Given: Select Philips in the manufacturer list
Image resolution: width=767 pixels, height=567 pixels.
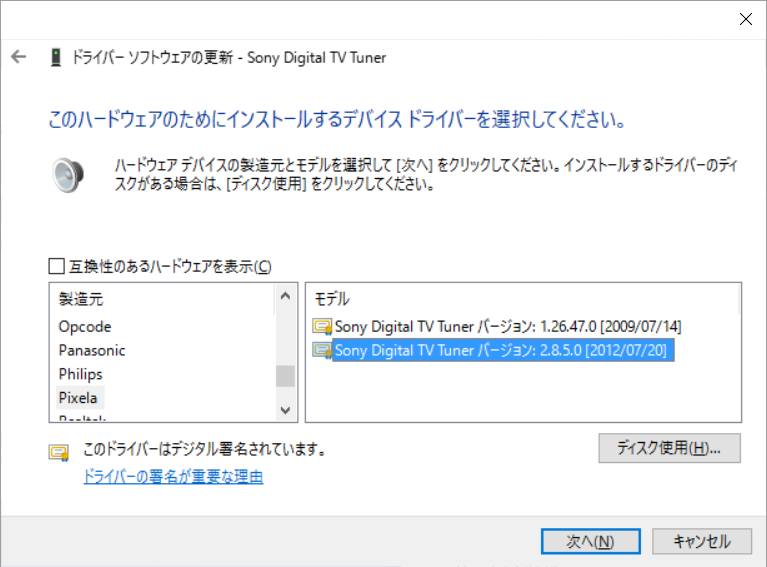Looking at the screenshot, I should click(x=80, y=374).
